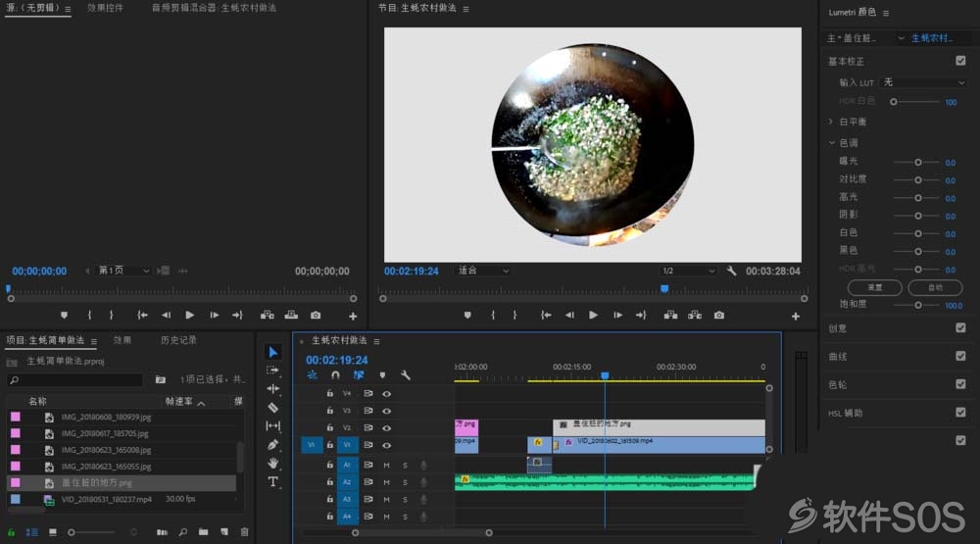Click Lift button in Program Monitor
Image resolution: width=980 pixels, height=544 pixels.
tap(670, 316)
